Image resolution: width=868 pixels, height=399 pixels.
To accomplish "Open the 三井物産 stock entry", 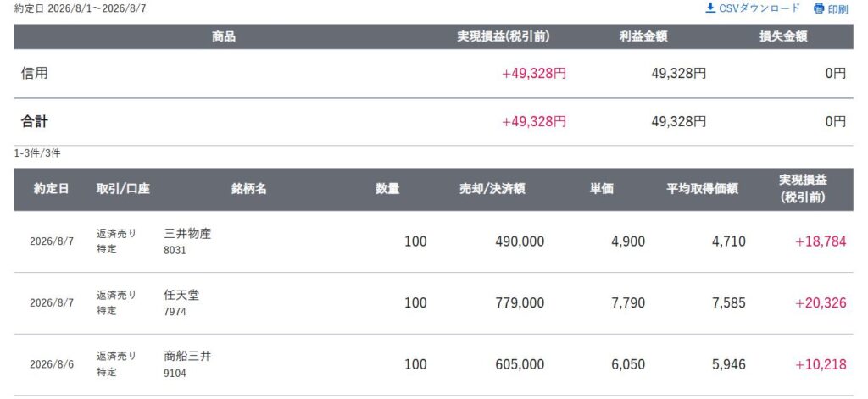I will [x=187, y=234].
